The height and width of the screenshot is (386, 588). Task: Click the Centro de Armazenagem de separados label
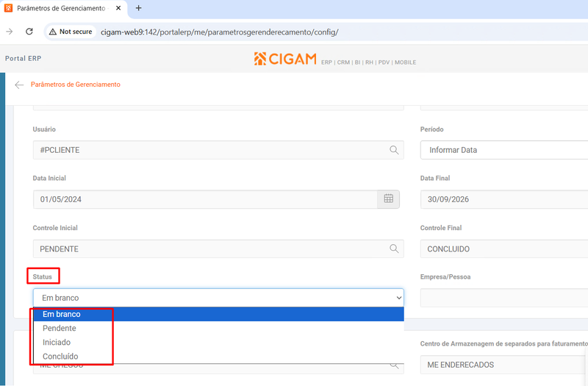tap(504, 343)
